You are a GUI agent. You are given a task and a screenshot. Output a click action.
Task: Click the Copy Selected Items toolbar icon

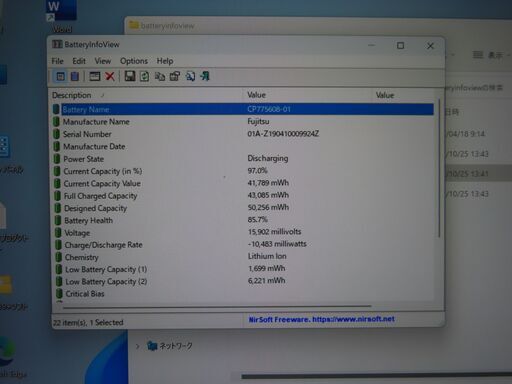coord(160,76)
